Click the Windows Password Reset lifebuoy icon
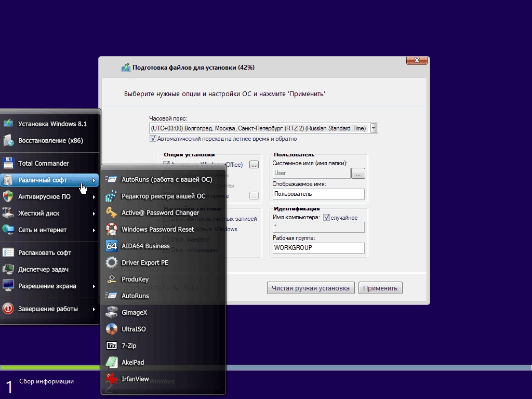This screenshot has height=399, width=532. click(x=111, y=229)
